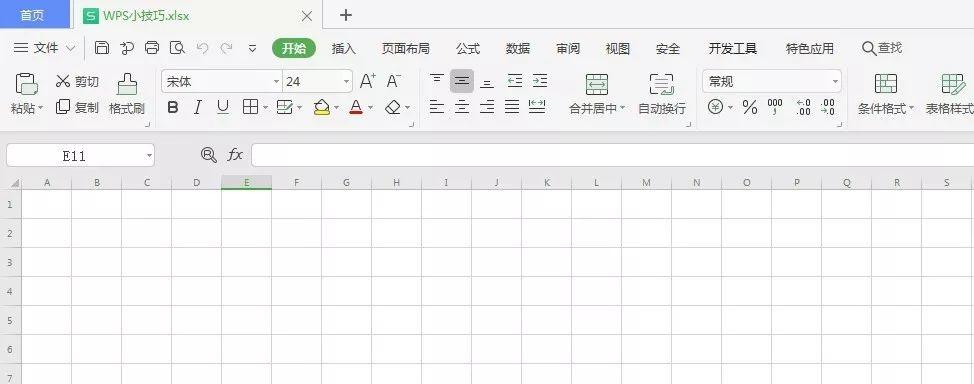Image resolution: width=974 pixels, height=384 pixels.
Task: Toggle Underline formatting
Action: [x=223, y=107]
